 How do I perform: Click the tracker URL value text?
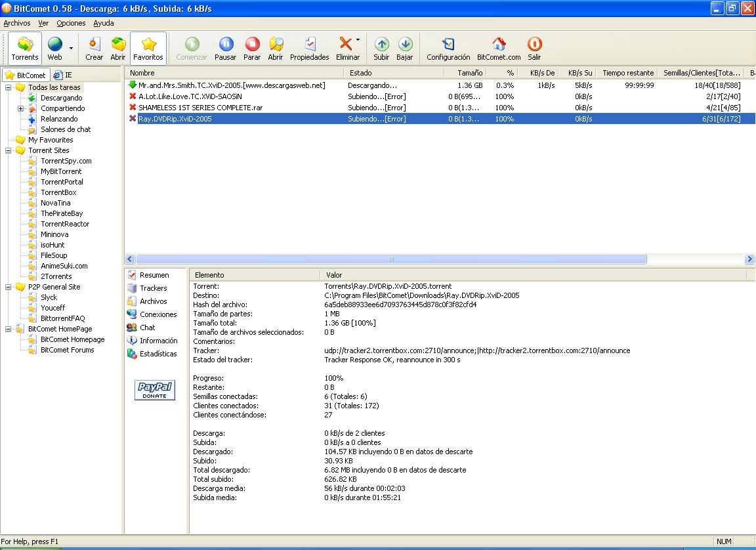(477, 350)
